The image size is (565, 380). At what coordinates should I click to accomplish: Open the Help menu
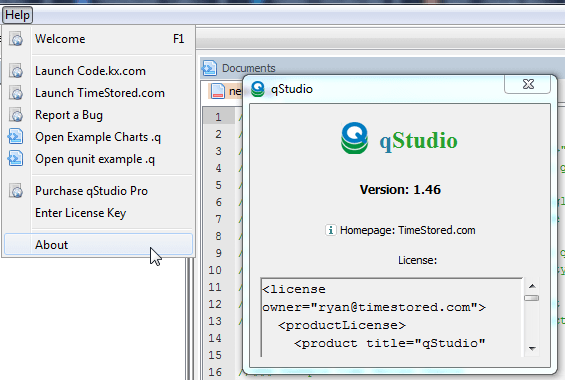17,15
